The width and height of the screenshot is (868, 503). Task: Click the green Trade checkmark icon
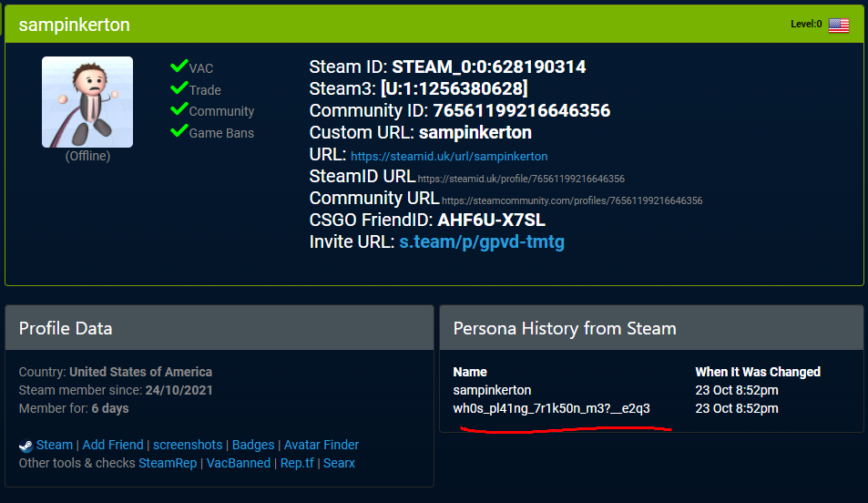[179, 88]
